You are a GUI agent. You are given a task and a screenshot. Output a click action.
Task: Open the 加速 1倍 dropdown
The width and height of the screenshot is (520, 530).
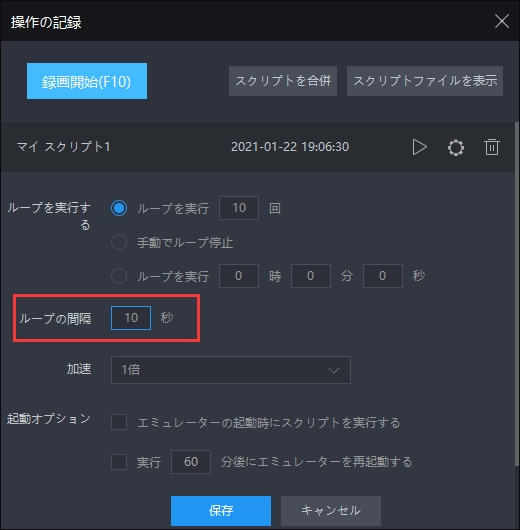point(231,370)
